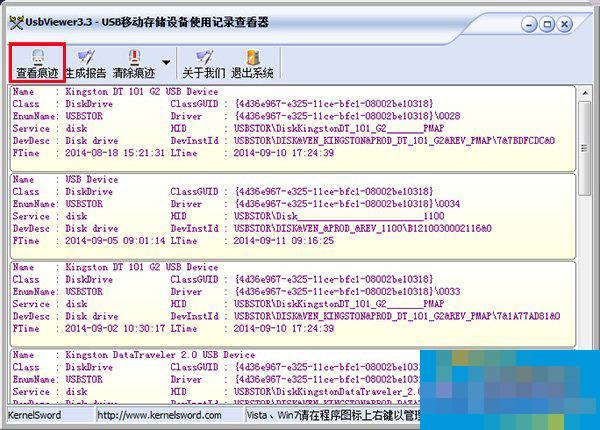Click DevInstId ending 7&1A77AD81&0
The width and height of the screenshot is (600, 430).
pos(397,316)
